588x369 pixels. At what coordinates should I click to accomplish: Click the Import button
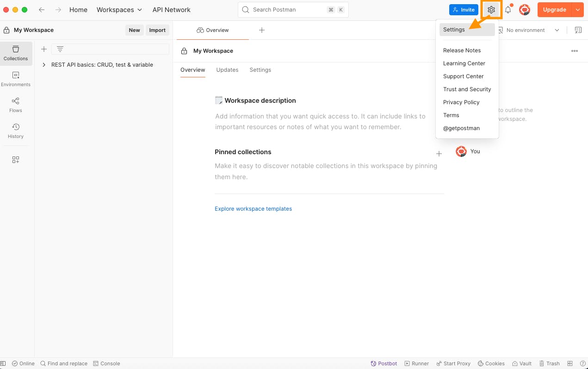[157, 30]
